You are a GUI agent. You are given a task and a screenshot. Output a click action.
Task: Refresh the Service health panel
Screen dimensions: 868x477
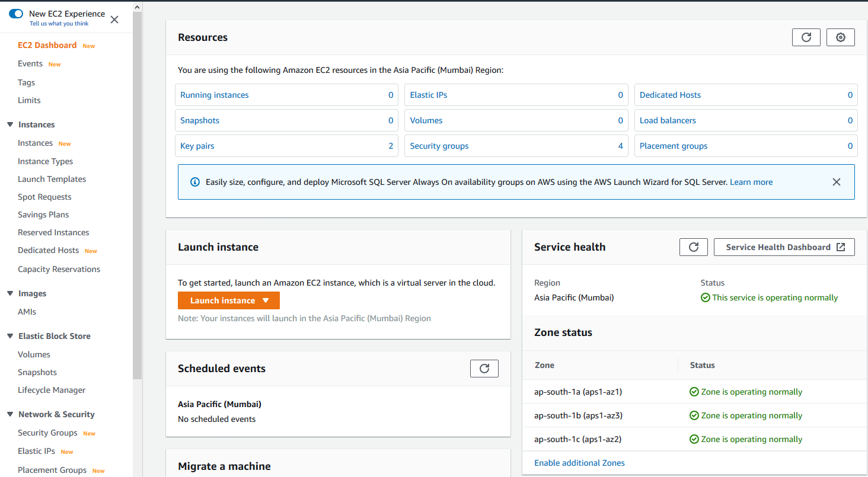693,247
